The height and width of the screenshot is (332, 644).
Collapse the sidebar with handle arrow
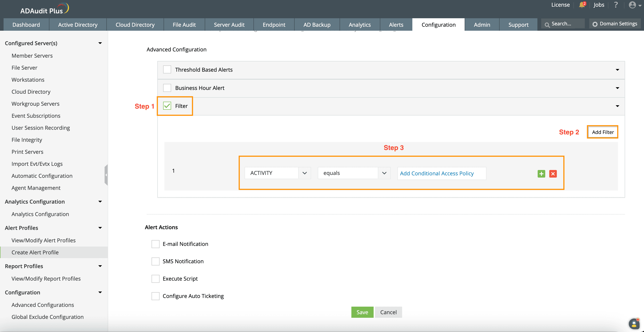click(106, 175)
